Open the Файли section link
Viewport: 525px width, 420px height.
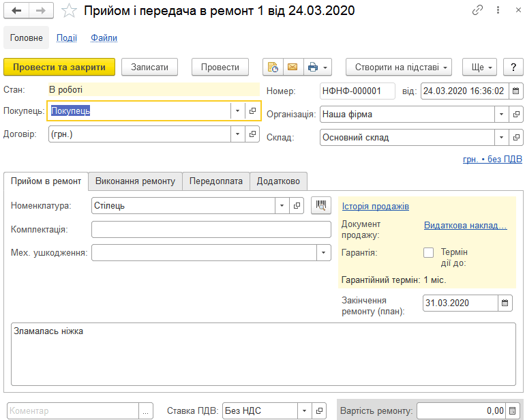tap(104, 38)
